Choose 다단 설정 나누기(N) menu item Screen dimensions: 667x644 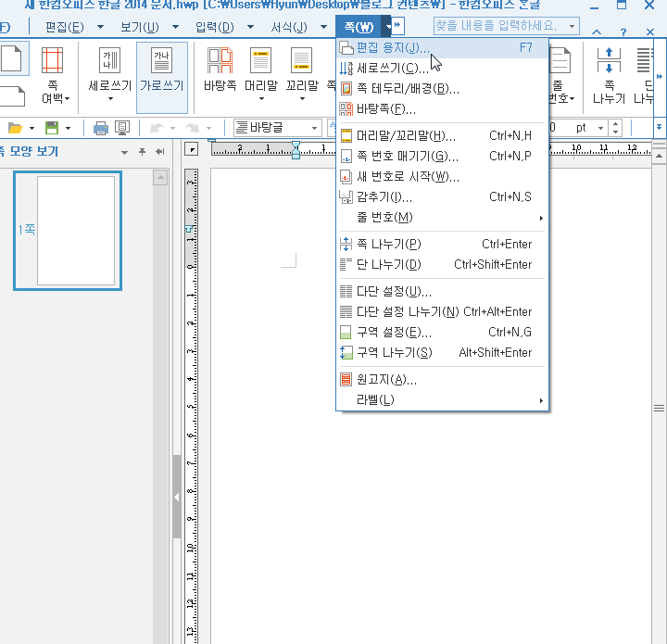[442, 311]
